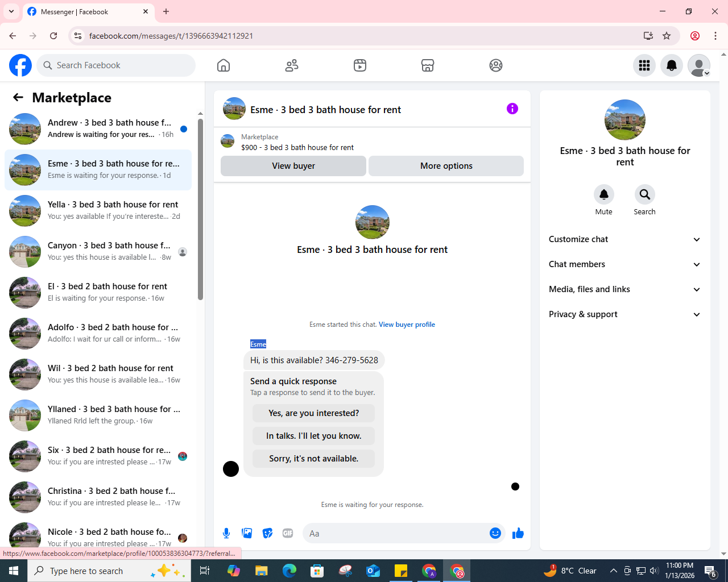Click the Facebook logo
Screen dimensions: 728x582
pos(20,65)
